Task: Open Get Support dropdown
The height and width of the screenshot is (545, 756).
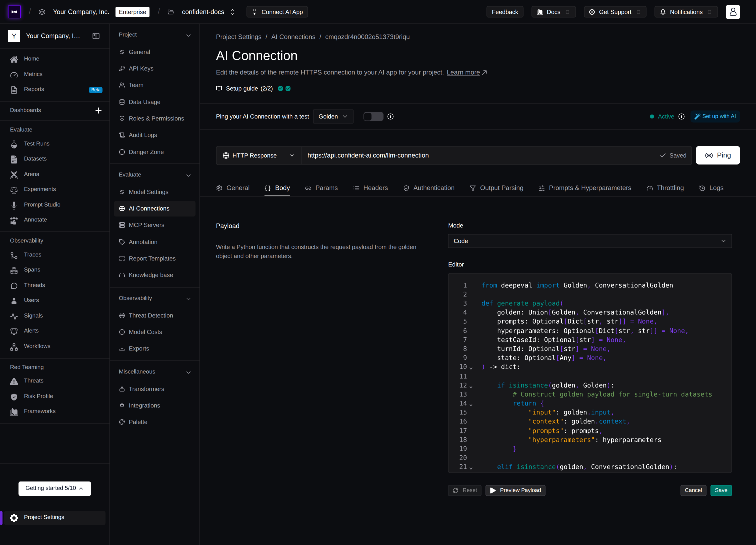Action: [x=615, y=12]
